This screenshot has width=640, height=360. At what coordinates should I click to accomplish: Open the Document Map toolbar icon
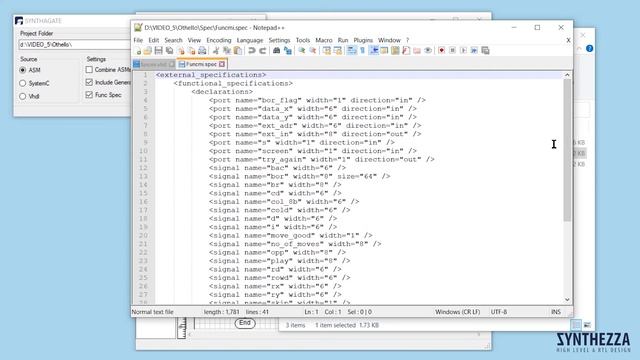(x=395, y=51)
